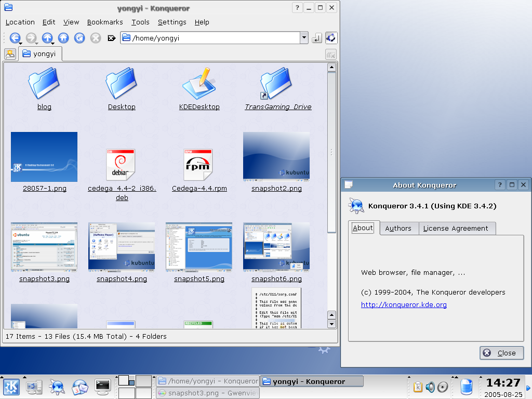This screenshot has height=399, width=532.
Task: Reload the current folder view
Action: (79, 37)
